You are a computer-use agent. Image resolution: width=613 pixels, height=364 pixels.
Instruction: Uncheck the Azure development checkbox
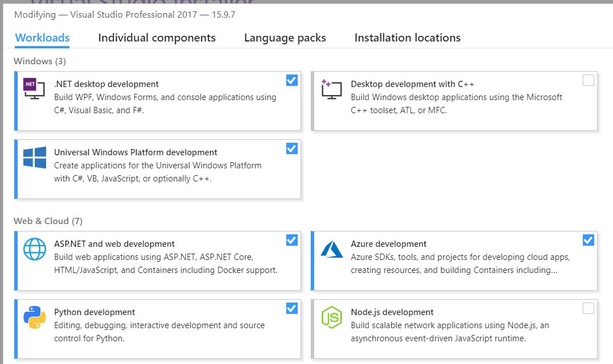pos(589,240)
